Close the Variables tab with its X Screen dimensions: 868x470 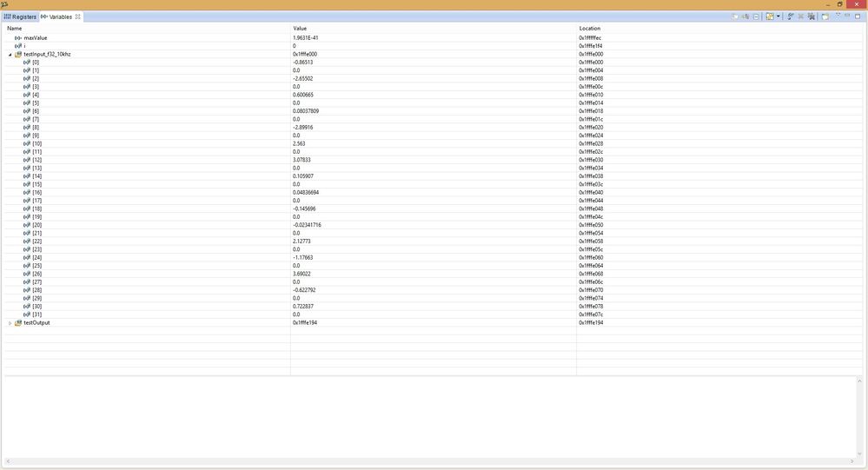pos(78,17)
